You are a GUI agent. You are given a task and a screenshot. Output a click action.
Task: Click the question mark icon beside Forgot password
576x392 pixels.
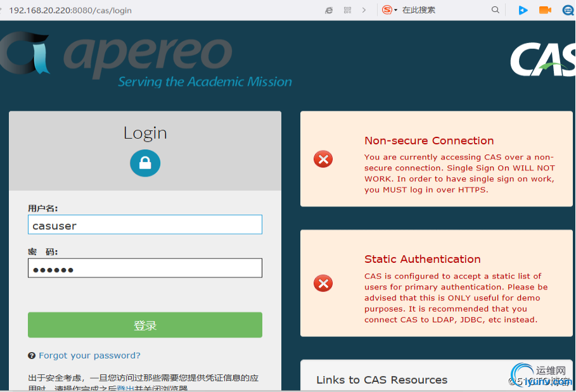pos(32,355)
